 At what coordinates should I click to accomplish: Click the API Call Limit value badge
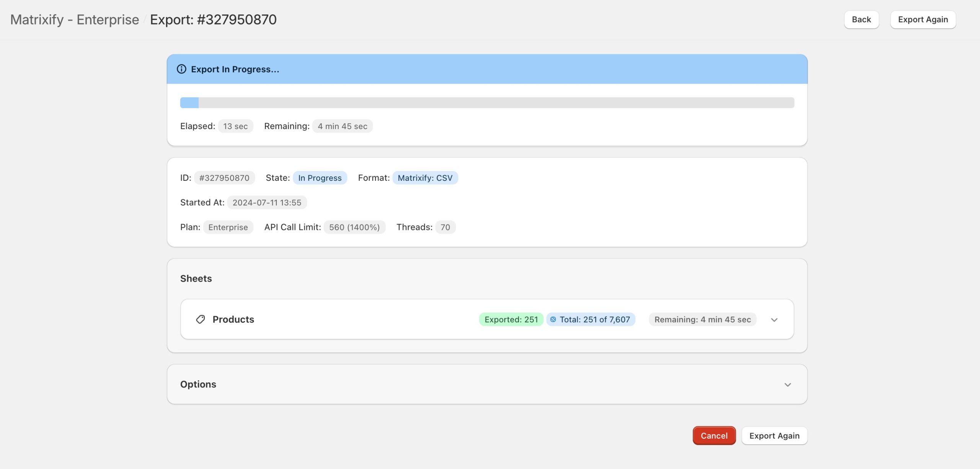click(354, 227)
